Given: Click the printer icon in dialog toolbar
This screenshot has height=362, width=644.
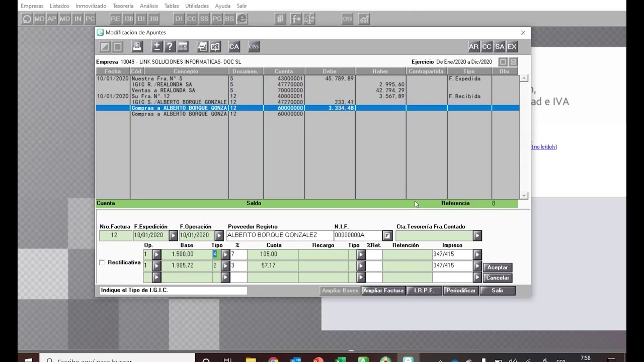Looking at the screenshot, I should pyautogui.click(x=137, y=46).
